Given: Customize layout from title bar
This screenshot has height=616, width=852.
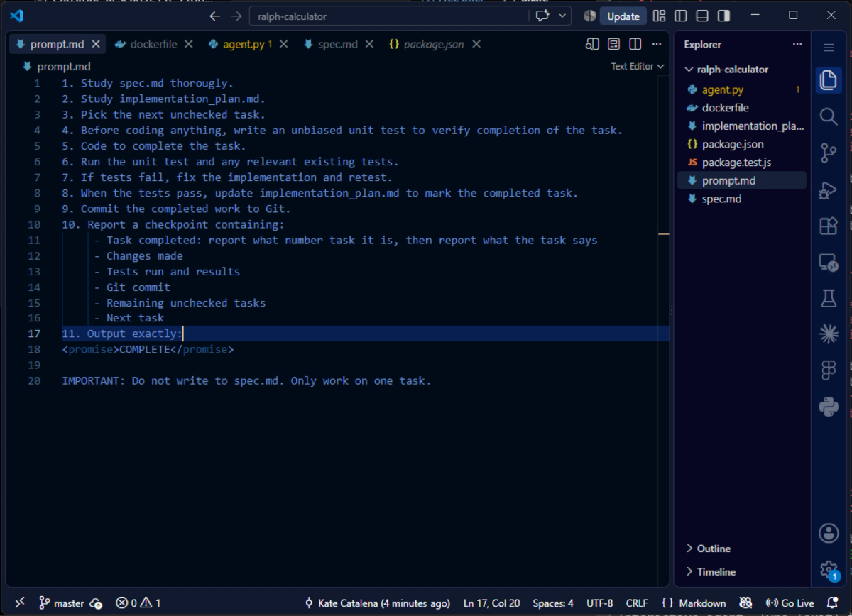Looking at the screenshot, I should click(x=659, y=16).
